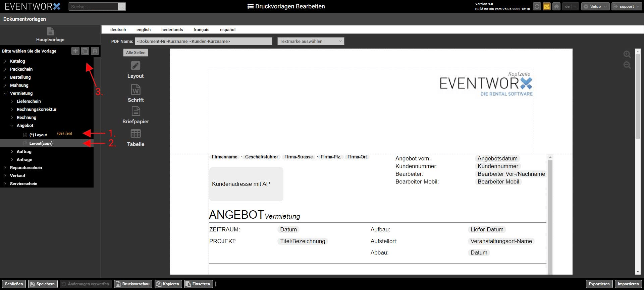Switch to the français language tab
644x290 pixels.
pos(201,29)
